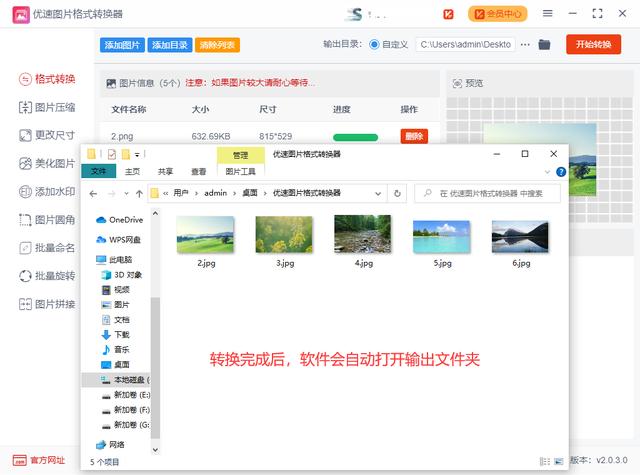Click output directory path field

click(x=465, y=44)
